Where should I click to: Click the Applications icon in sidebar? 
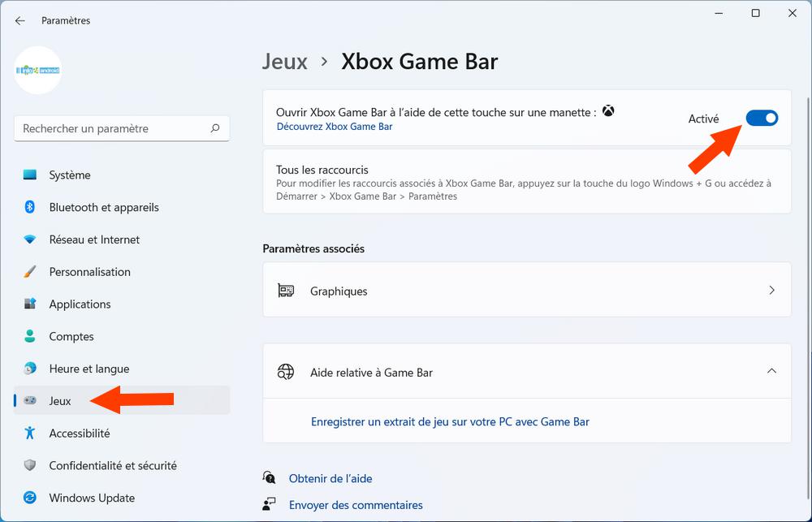30,304
